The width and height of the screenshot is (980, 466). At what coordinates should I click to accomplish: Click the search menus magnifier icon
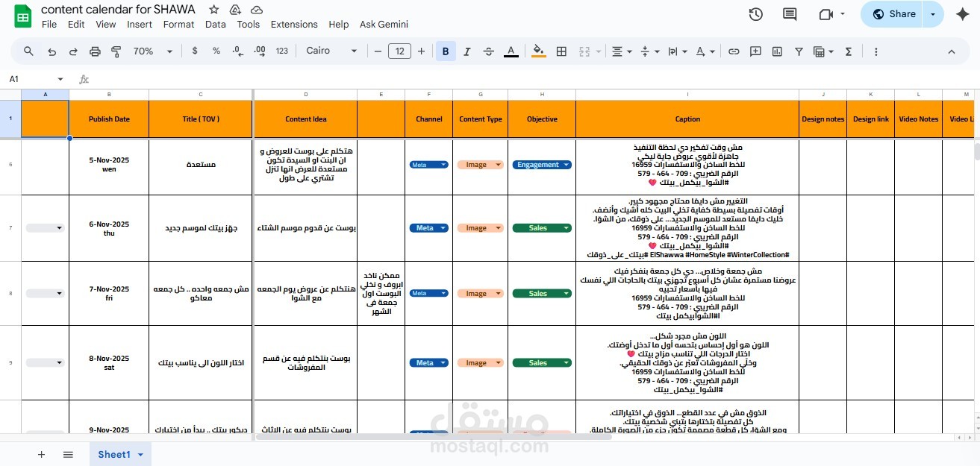(28, 51)
